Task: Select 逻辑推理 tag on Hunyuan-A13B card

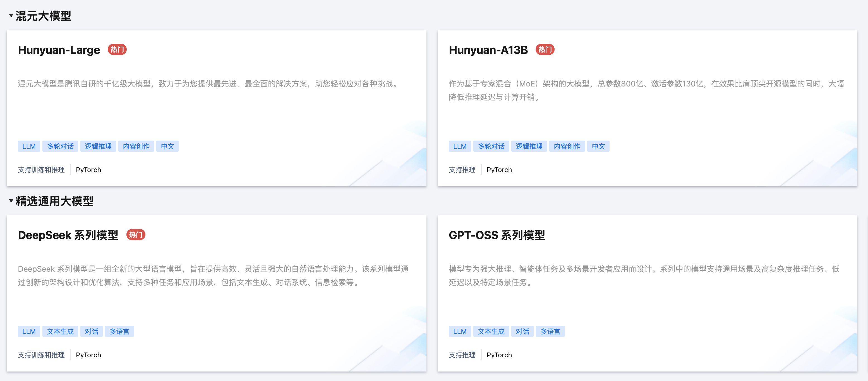Action: pos(529,146)
